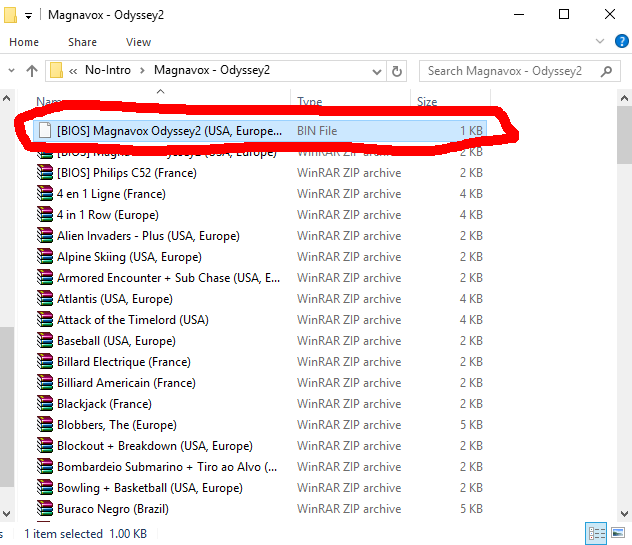Click file list scrollbar down arrow
Viewport: 632px width, 545px height.
(x=624, y=514)
